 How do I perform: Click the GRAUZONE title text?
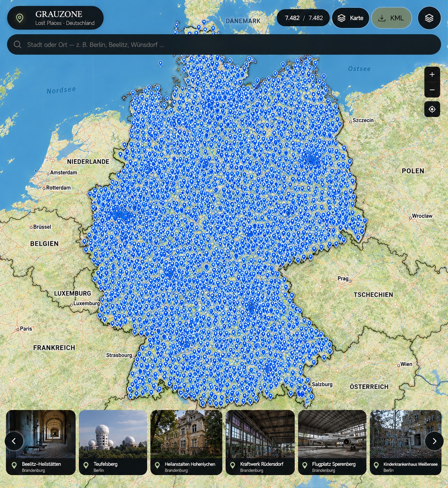[x=59, y=14]
